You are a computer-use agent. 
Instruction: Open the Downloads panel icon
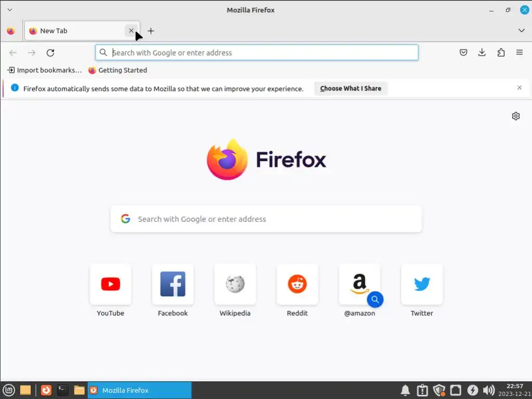(482, 52)
